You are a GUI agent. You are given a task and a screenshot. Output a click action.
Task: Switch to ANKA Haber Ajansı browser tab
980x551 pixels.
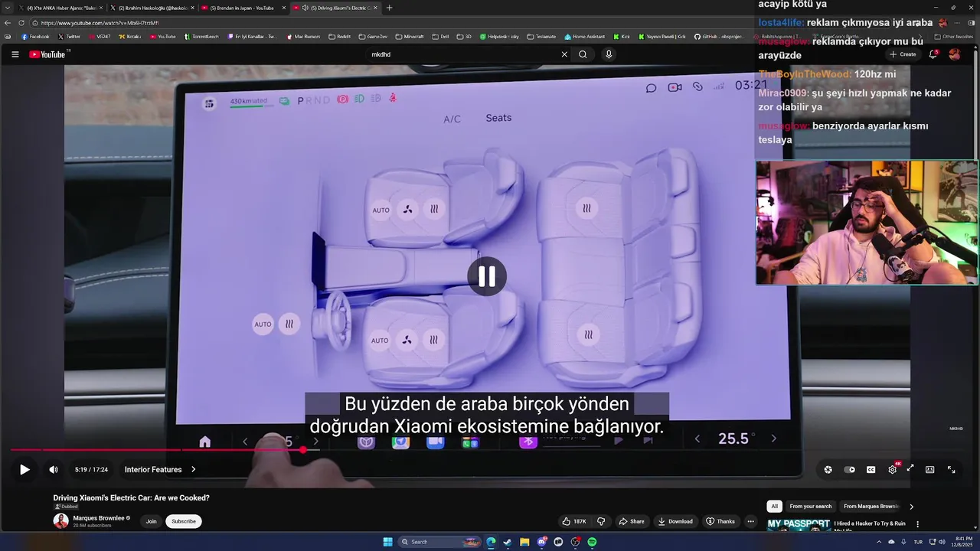coord(60,8)
